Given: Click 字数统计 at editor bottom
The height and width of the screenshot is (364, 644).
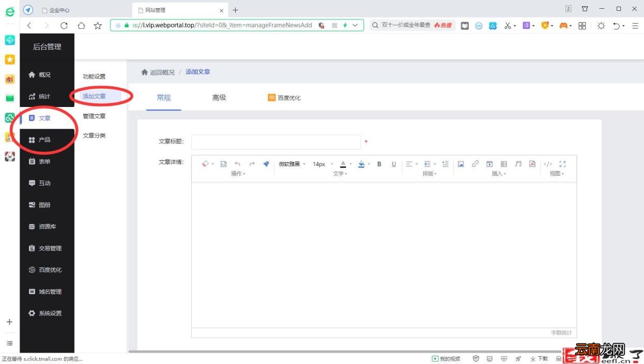Looking at the screenshot, I should tap(561, 333).
